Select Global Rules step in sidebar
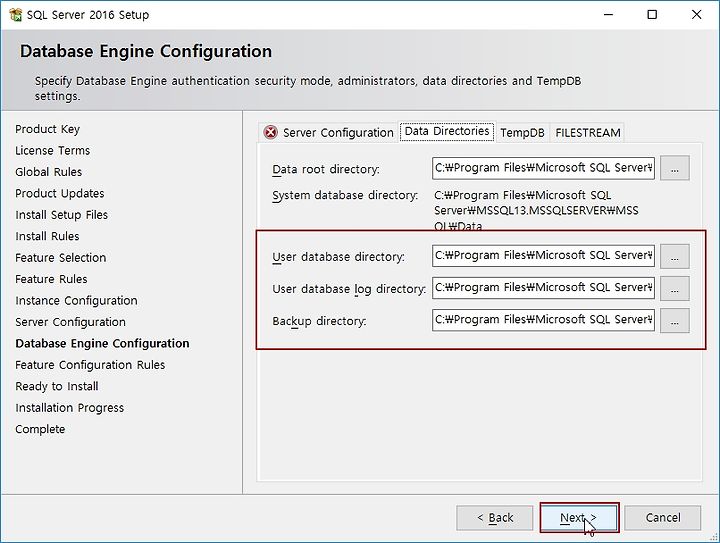Image resolution: width=720 pixels, height=543 pixels. tap(48, 172)
